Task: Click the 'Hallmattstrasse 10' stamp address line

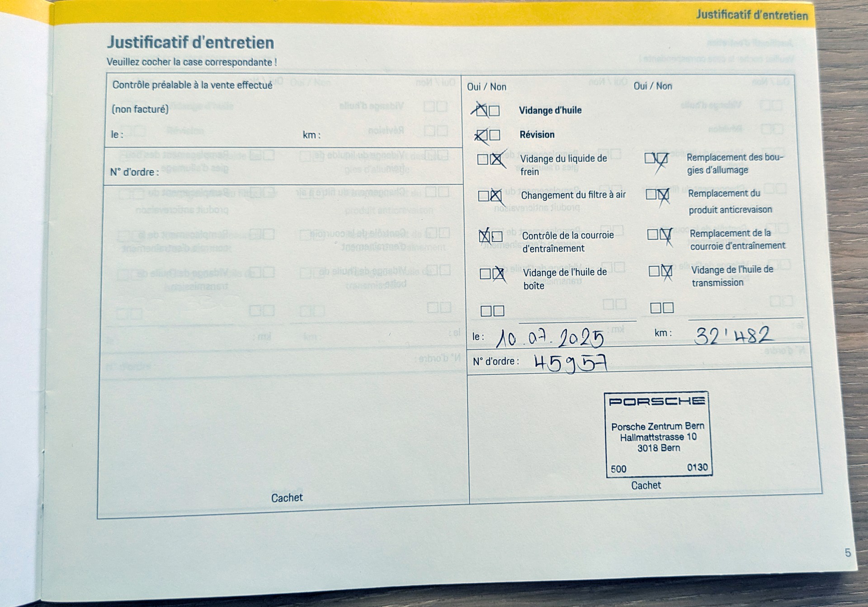Action: [658, 437]
